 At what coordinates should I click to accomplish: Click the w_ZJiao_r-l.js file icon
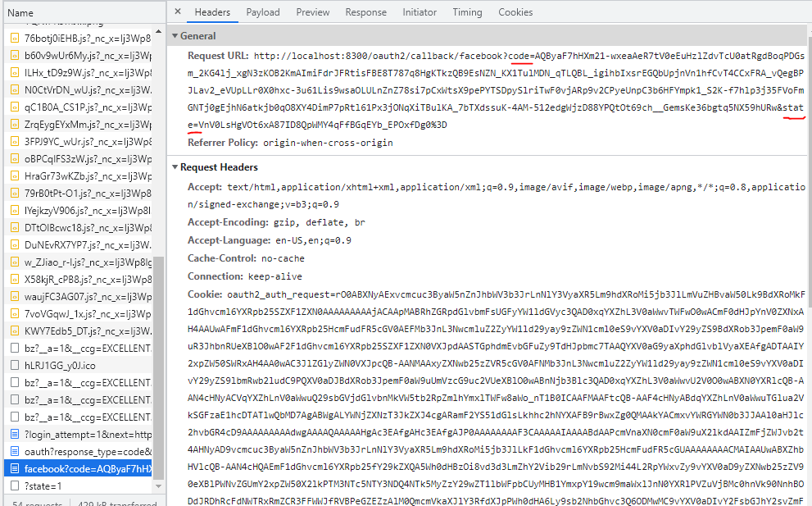click(x=15, y=262)
